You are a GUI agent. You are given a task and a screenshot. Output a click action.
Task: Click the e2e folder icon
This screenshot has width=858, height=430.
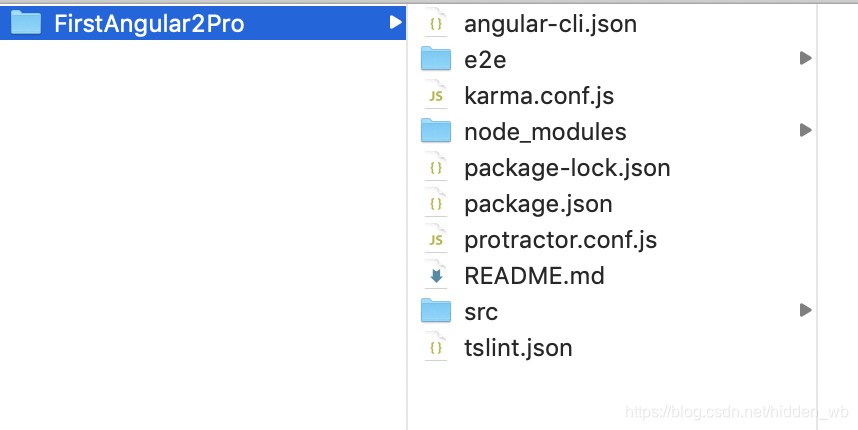[436, 59]
